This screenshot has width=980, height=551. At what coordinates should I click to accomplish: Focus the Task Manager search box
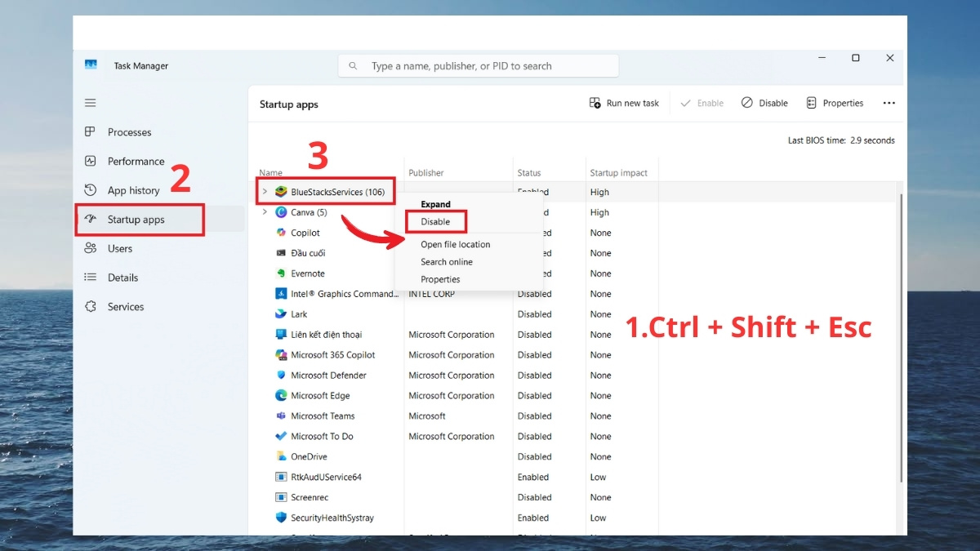pyautogui.click(x=479, y=66)
